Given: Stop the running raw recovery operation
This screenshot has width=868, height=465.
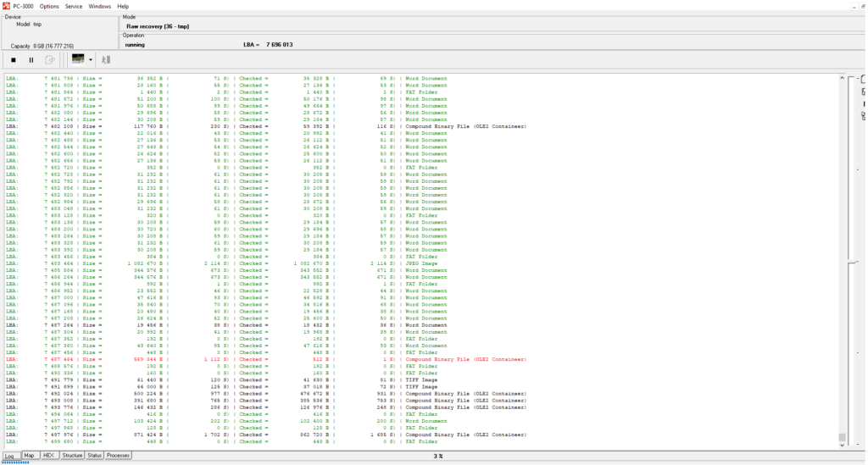Looking at the screenshot, I should (13, 60).
